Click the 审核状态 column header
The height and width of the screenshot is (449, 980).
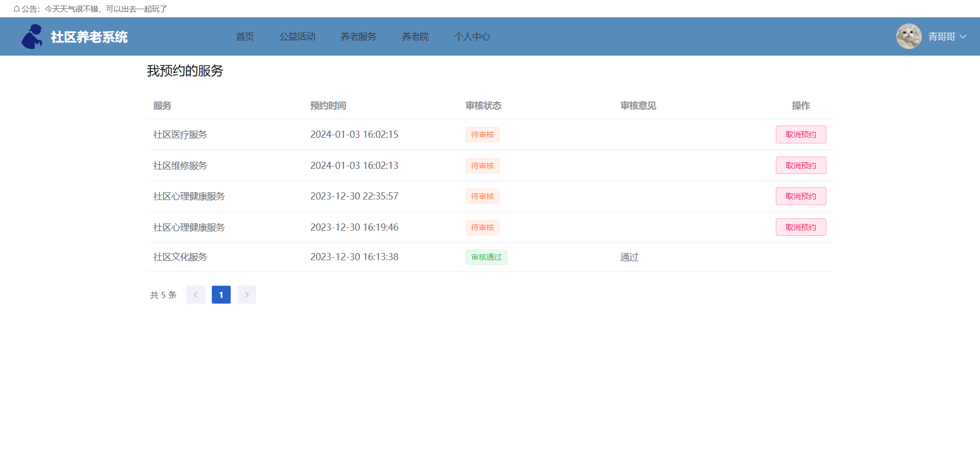click(x=483, y=106)
